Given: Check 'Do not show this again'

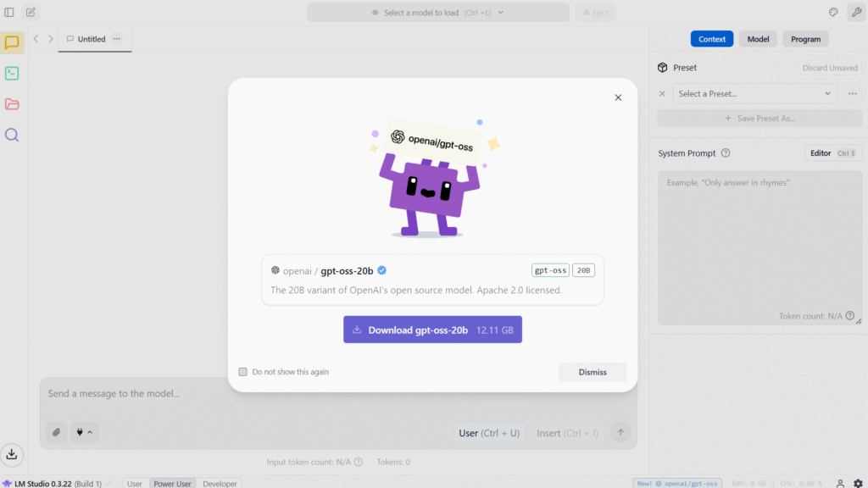Looking at the screenshot, I should [x=243, y=372].
